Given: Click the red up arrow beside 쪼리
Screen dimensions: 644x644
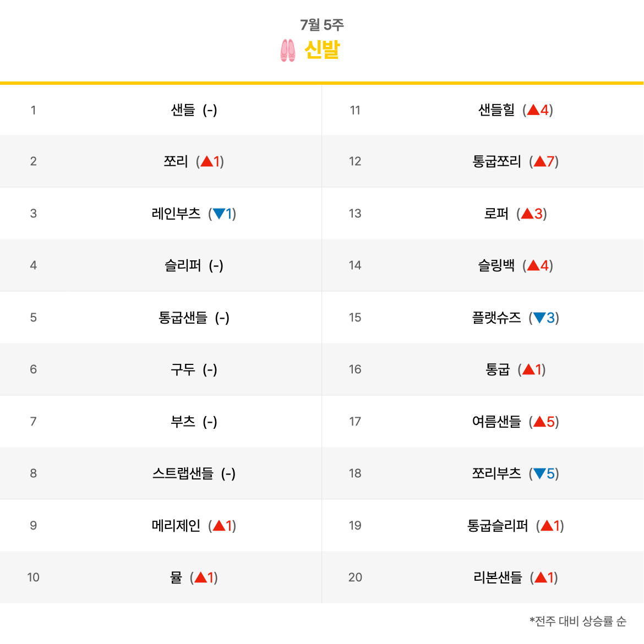Looking at the screenshot, I should pos(206,161).
